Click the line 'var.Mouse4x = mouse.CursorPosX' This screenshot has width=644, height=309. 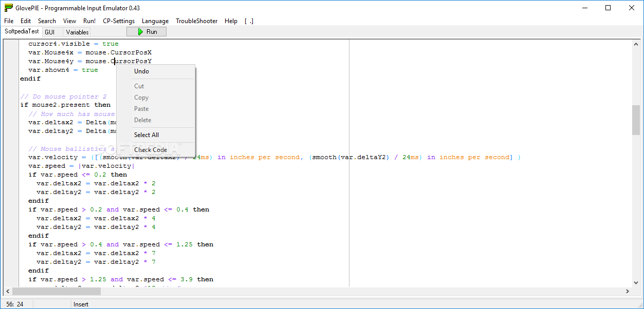90,53
